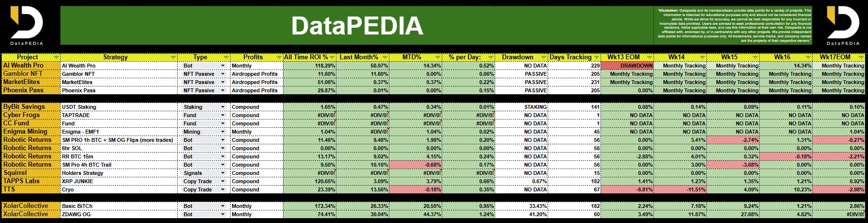Select the TAPPS Labs project cell

31,181
